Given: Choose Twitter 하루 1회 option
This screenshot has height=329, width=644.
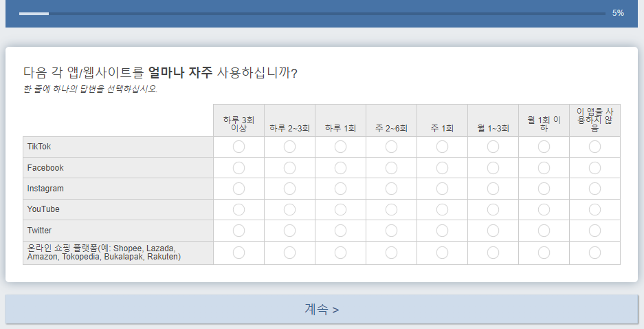Looking at the screenshot, I should (340, 231).
